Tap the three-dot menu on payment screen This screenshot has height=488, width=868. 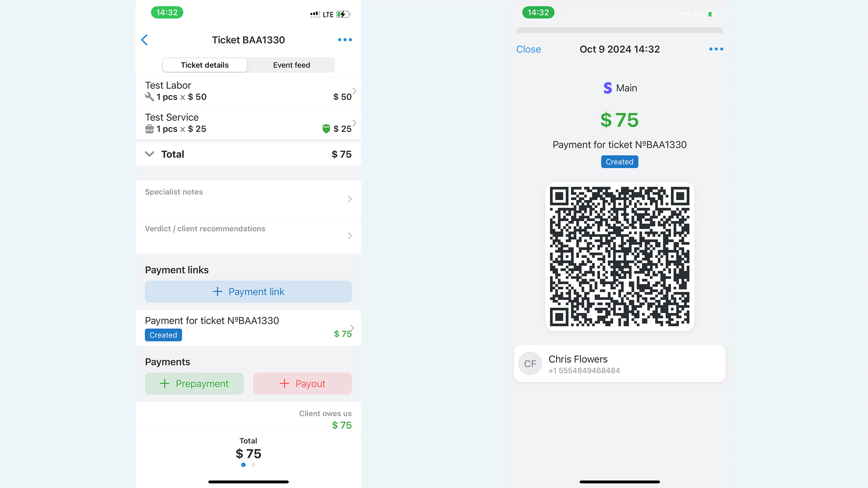coord(716,49)
